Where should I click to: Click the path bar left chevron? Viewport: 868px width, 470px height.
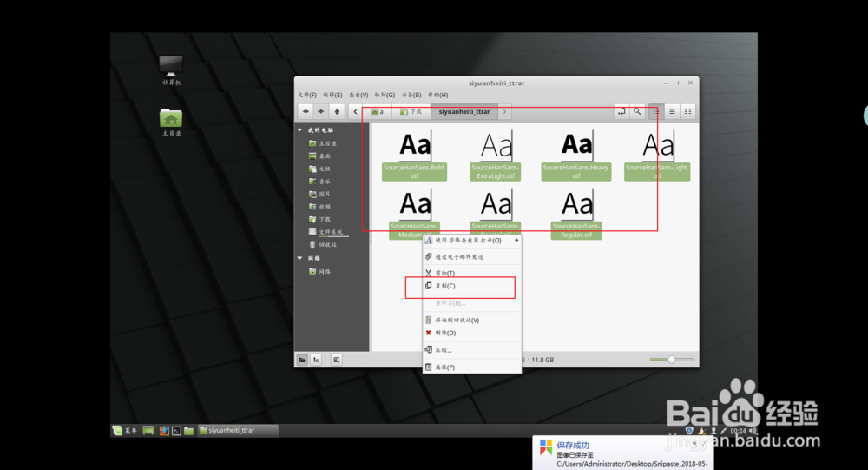355,111
